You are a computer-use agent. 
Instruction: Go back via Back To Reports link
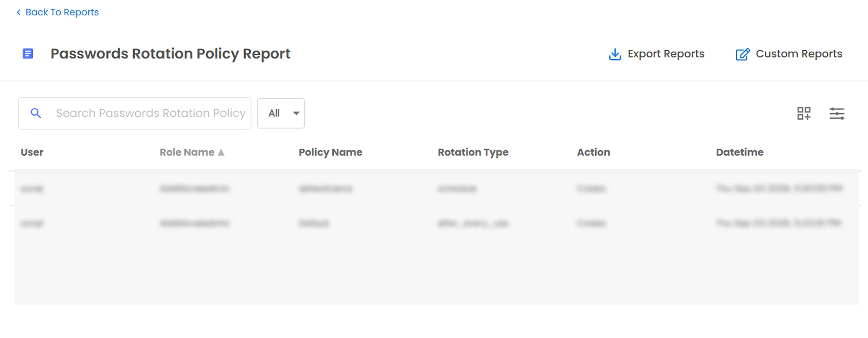[x=57, y=12]
